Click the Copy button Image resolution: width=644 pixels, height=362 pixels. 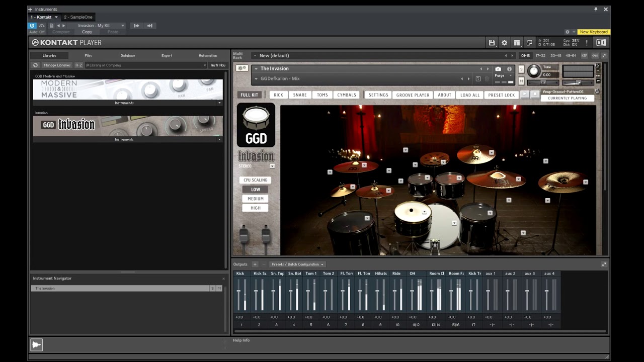coord(87,32)
